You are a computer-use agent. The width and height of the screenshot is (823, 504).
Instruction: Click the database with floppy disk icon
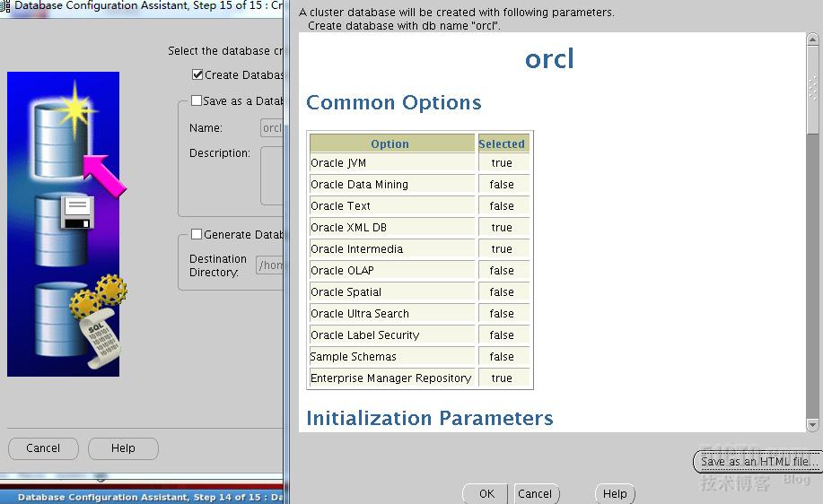[64, 230]
